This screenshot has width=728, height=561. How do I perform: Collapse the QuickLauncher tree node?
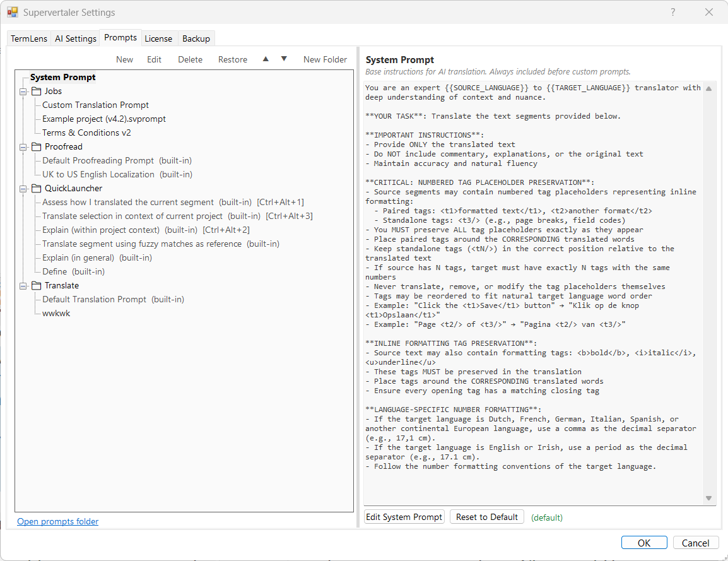(23, 189)
